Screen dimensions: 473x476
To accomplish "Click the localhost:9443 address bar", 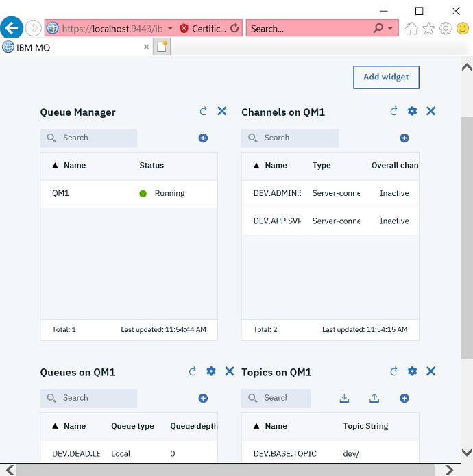I will click(112, 29).
